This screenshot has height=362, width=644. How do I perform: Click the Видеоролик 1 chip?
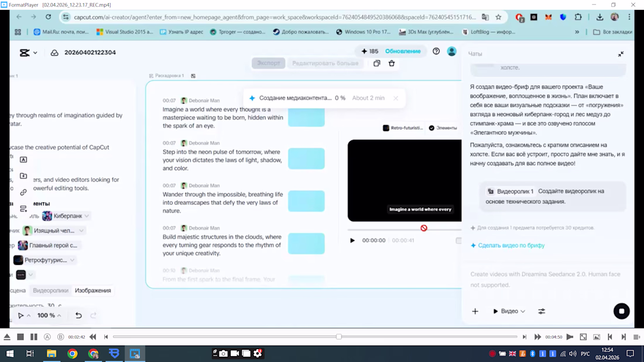tap(511, 191)
